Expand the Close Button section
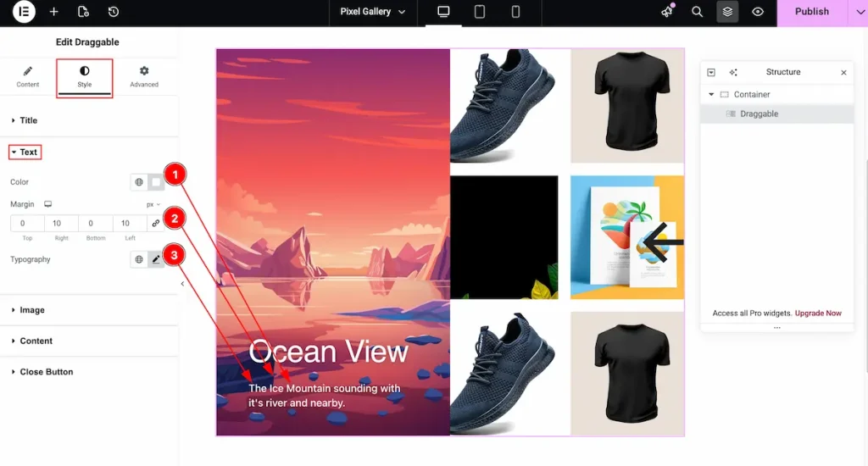 pyautogui.click(x=46, y=372)
